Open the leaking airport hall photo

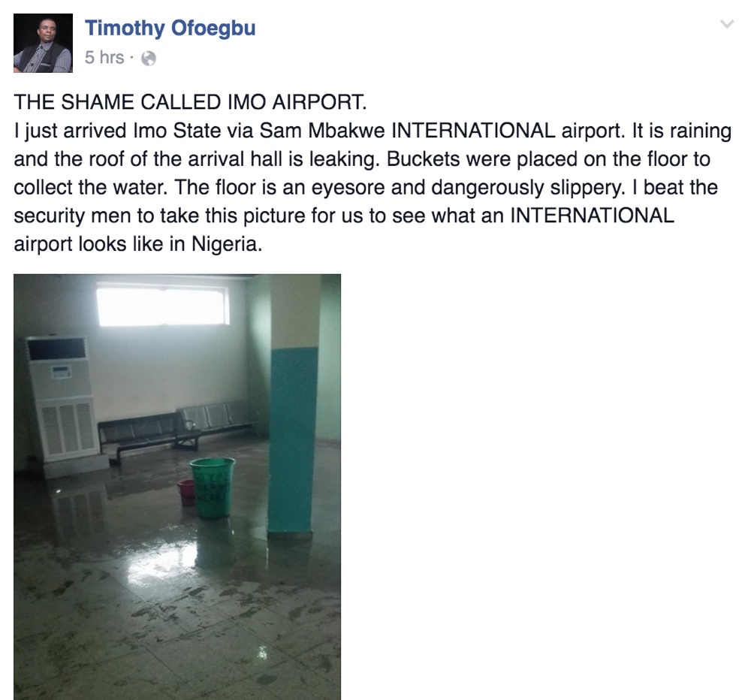click(x=177, y=487)
